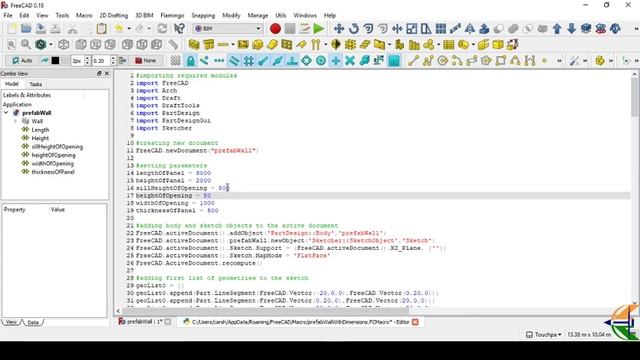The image size is (640, 360).
Task: Select the Draft Scale tool
Action: tap(411, 29)
